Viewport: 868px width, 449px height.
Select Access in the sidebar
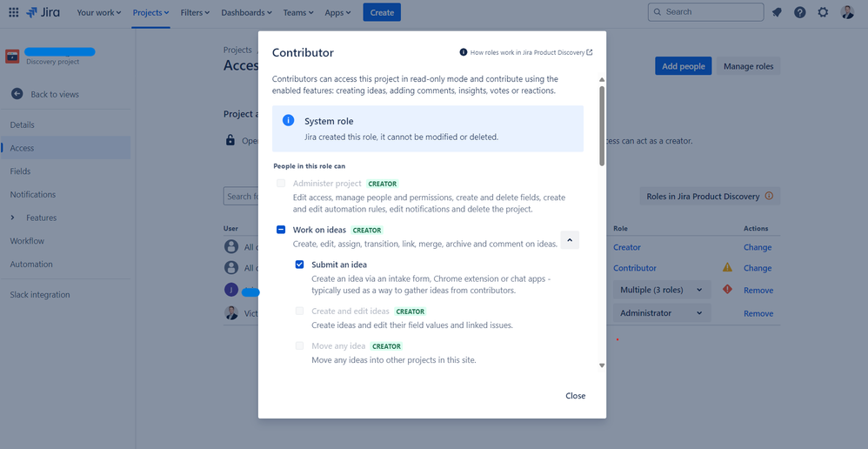[65, 148]
